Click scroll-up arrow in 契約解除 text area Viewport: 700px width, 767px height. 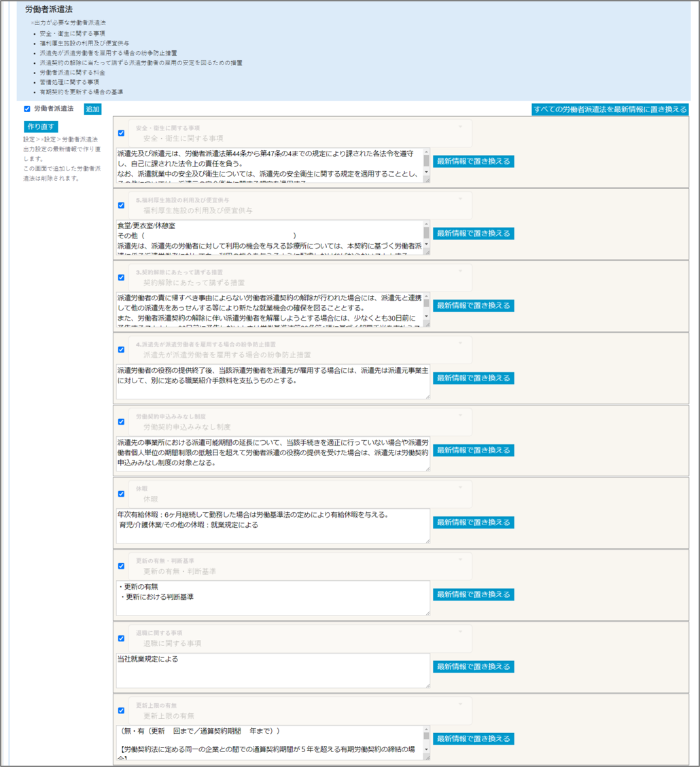click(x=426, y=296)
